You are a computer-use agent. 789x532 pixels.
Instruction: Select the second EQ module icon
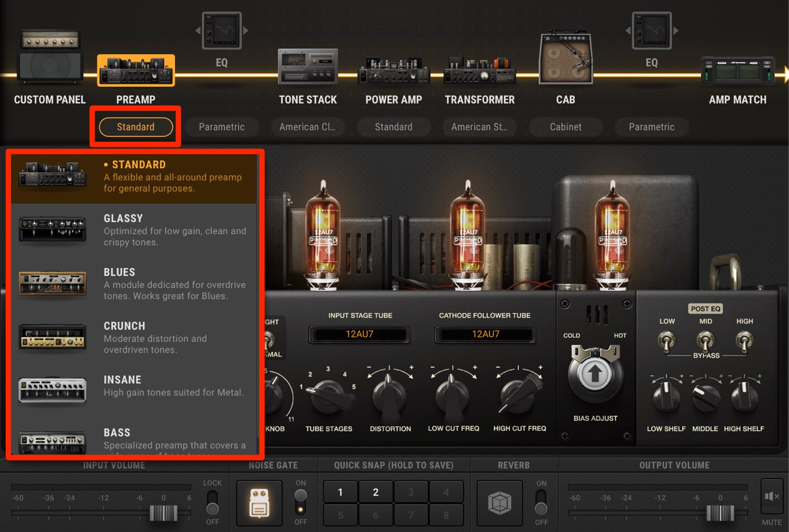click(651, 31)
